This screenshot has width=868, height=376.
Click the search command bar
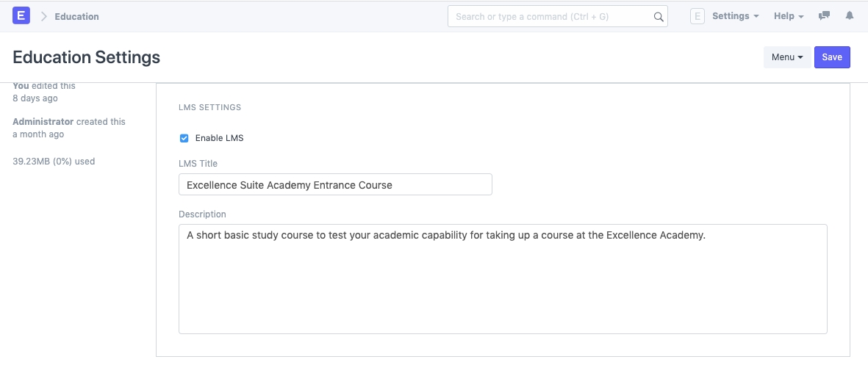tap(551, 17)
